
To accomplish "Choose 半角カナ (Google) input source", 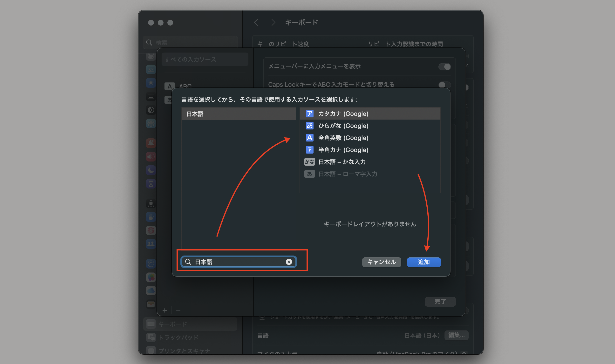I will [x=370, y=150].
